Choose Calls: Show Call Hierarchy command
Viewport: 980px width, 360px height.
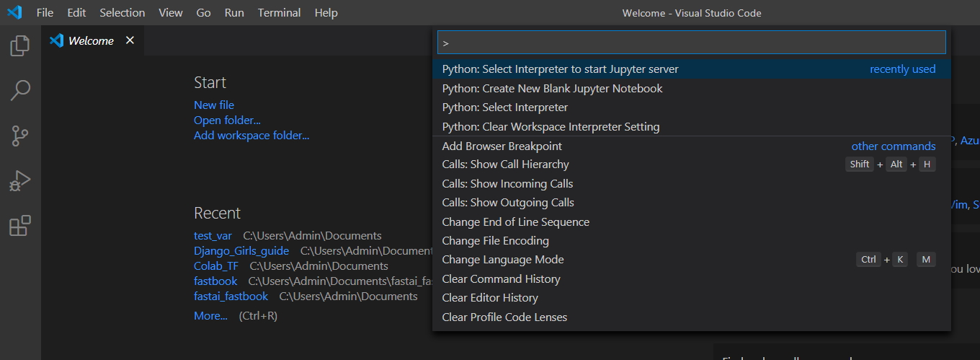point(505,164)
